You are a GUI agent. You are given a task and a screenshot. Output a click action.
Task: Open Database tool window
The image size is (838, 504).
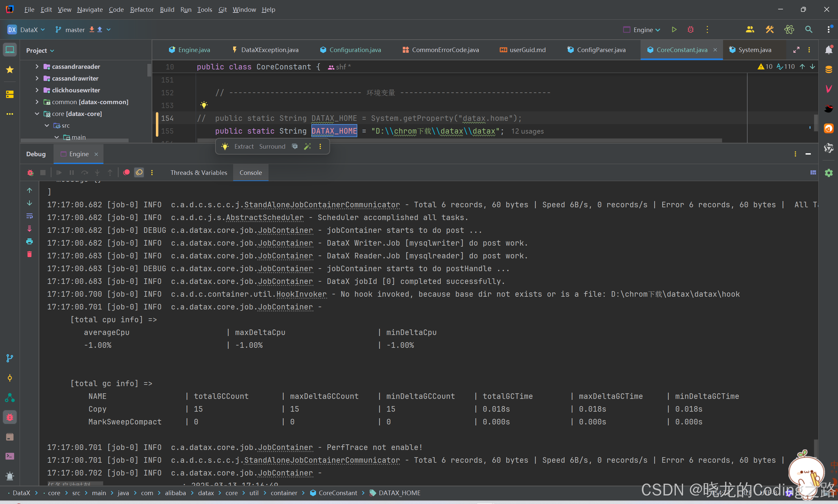point(829,70)
